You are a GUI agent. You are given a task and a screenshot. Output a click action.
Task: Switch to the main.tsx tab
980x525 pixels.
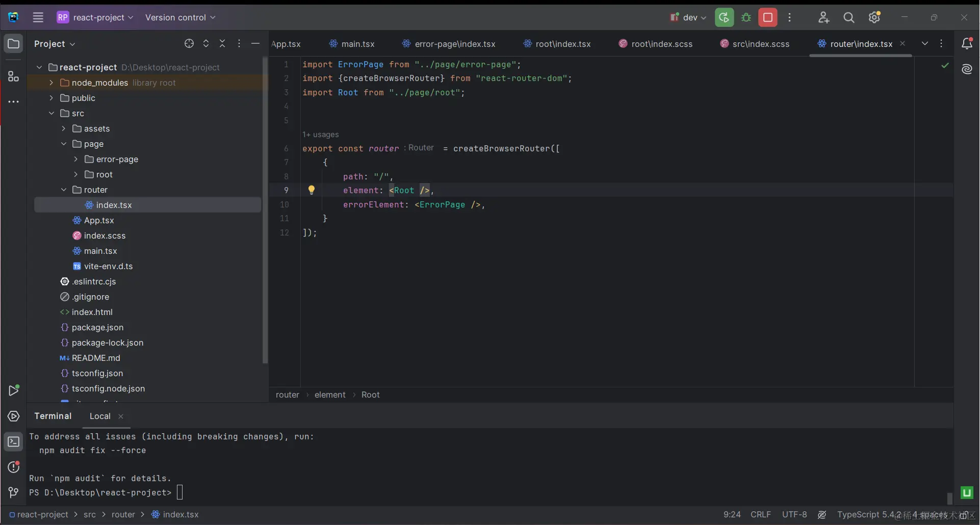[352, 44]
